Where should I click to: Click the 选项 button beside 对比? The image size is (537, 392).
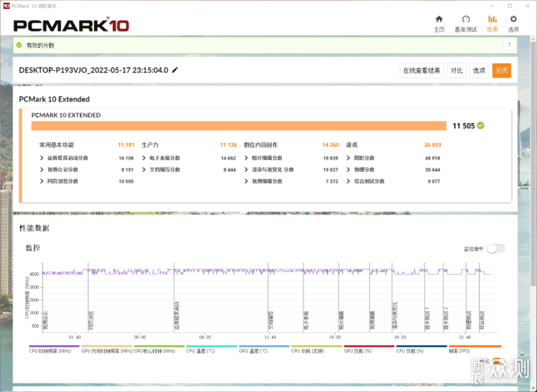[479, 71]
